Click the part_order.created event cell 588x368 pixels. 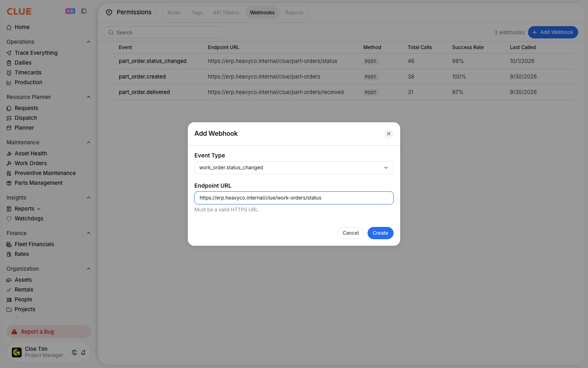tap(142, 76)
